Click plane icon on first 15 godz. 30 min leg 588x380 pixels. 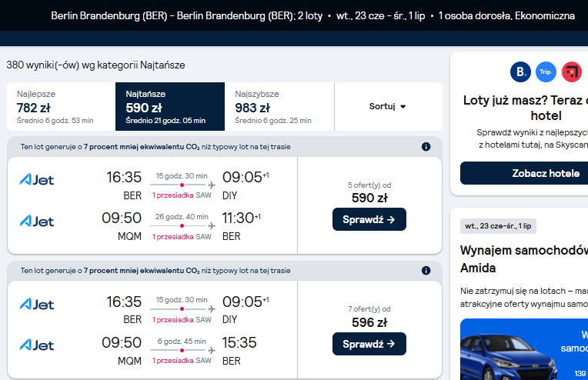pos(212,185)
